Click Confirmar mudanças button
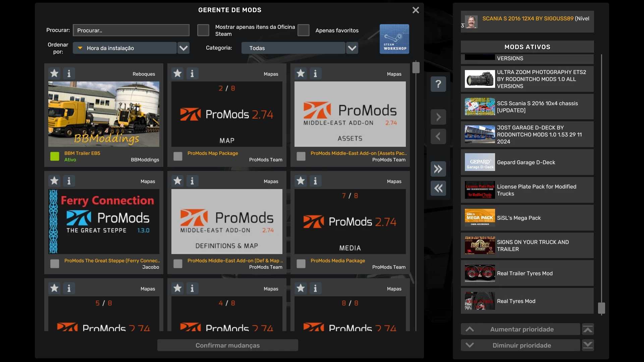The height and width of the screenshot is (362, 644). (x=227, y=345)
